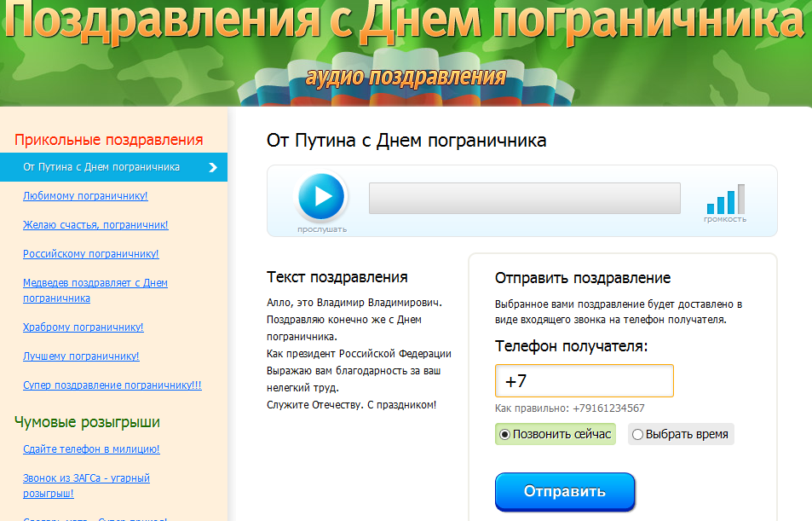The height and width of the screenshot is (521, 812).
Task: Click the 'прослушать' label under play button
Action: coord(322,229)
